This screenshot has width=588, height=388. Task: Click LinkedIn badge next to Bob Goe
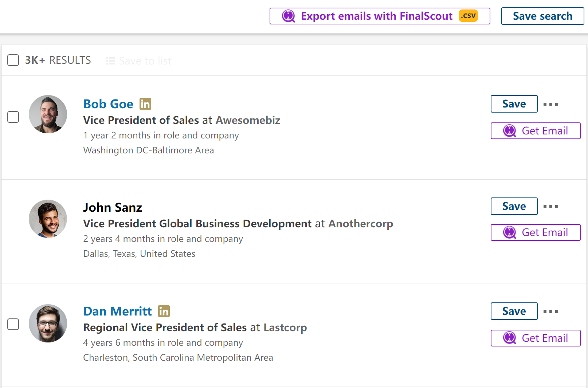click(145, 104)
